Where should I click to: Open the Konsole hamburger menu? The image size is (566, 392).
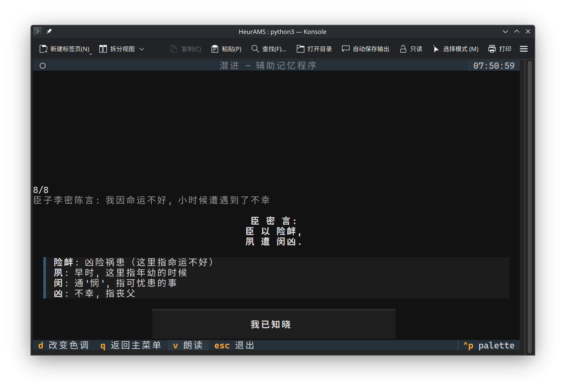click(x=524, y=49)
